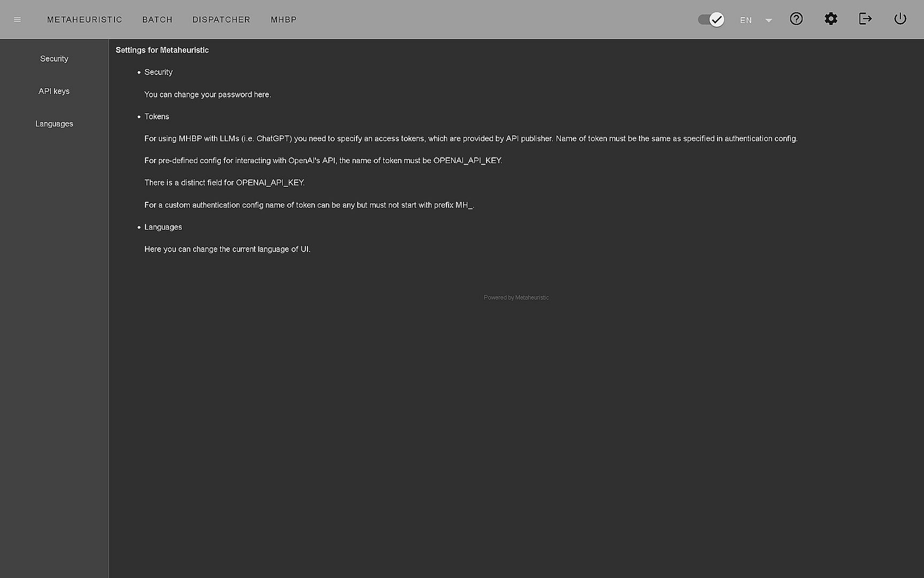Go to the Metaheuristic menu
Image resolution: width=924 pixels, height=578 pixels.
coord(84,20)
